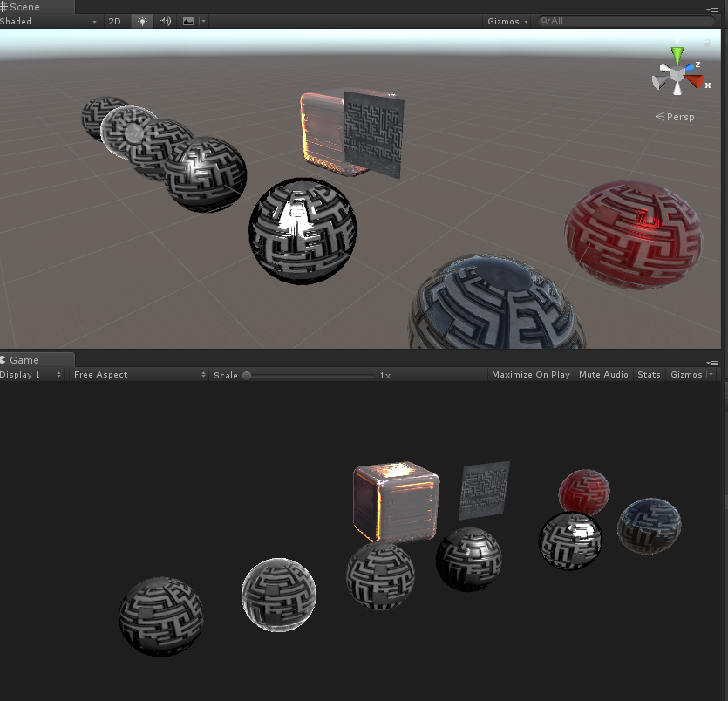Toggle Persp projection label
The height and width of the screenshot is (701, 728).
(675, 117)
